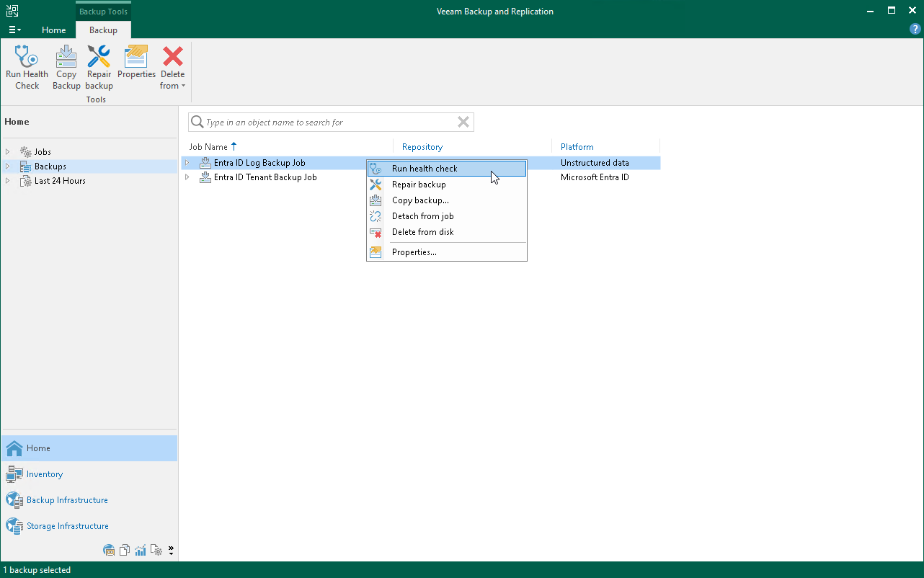Screen dimensions: 924x578
Task: Click the Veeam application icon in title bar
Action: (12, 11)
